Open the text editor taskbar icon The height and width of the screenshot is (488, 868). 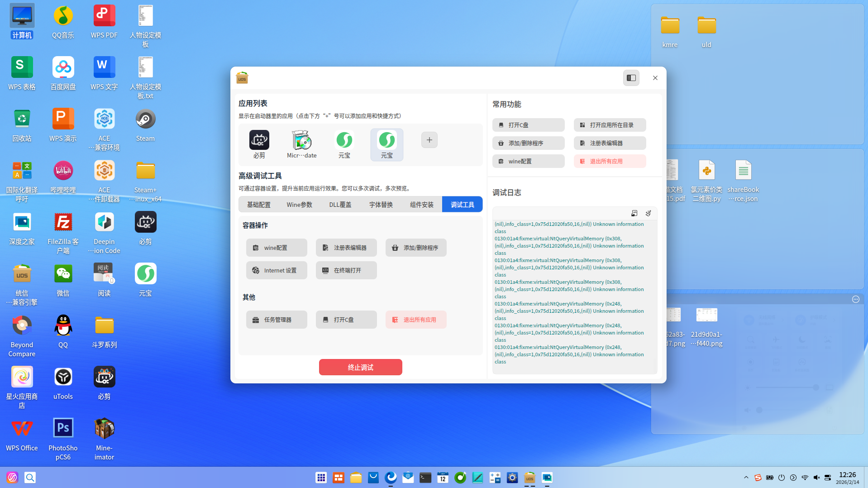click(477, 478)
